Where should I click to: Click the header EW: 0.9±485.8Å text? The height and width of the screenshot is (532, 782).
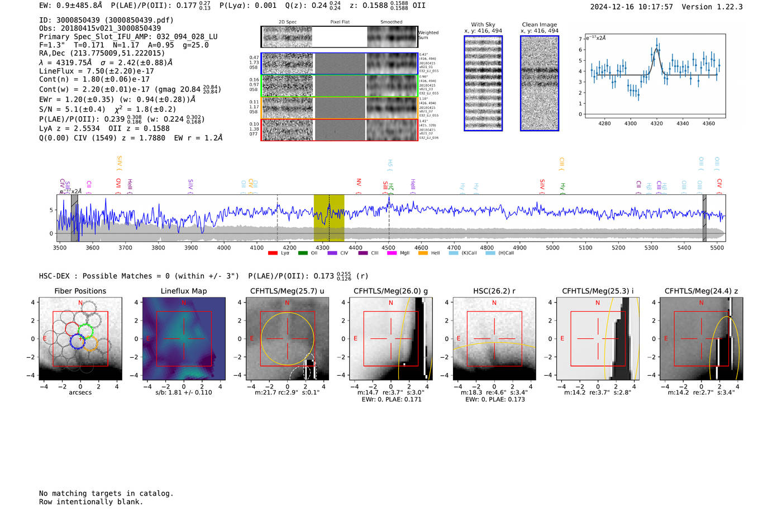click(70, 6)
